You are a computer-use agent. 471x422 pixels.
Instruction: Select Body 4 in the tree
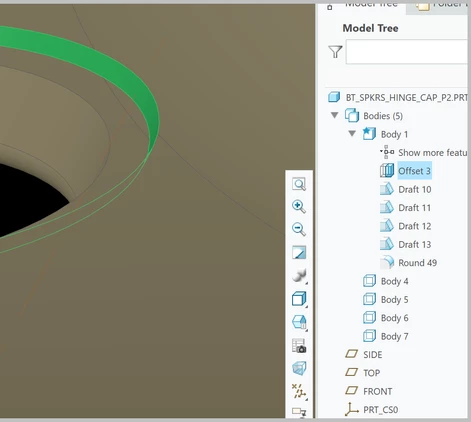click(x=395, y=281)
